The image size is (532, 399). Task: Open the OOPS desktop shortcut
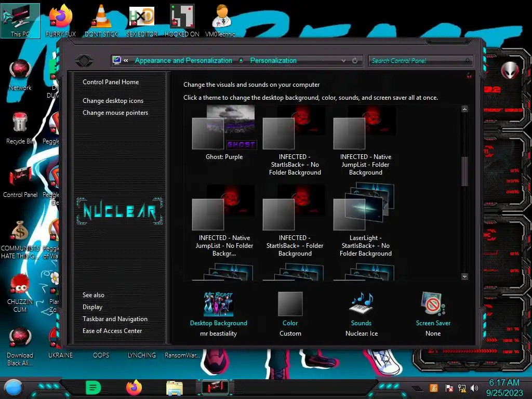pyautogui.click(x=101, y=355)
